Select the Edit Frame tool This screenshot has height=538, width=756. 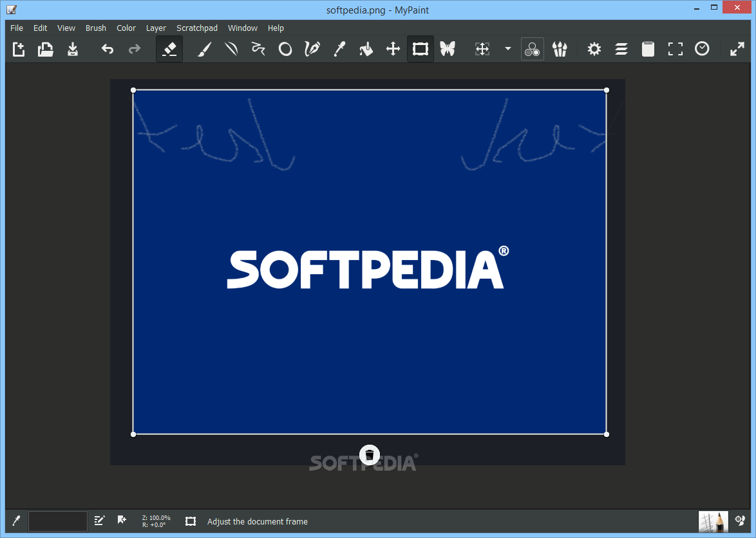pos(421,49)
